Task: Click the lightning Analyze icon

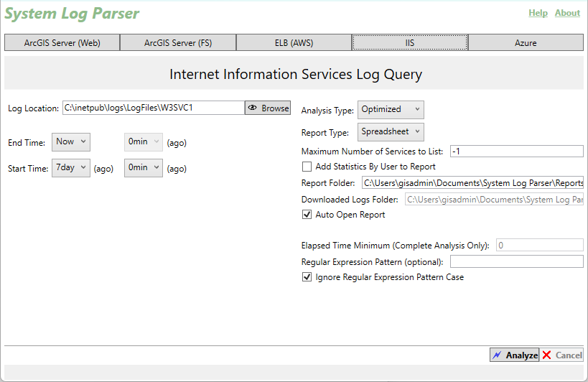Action: (497, 355)
